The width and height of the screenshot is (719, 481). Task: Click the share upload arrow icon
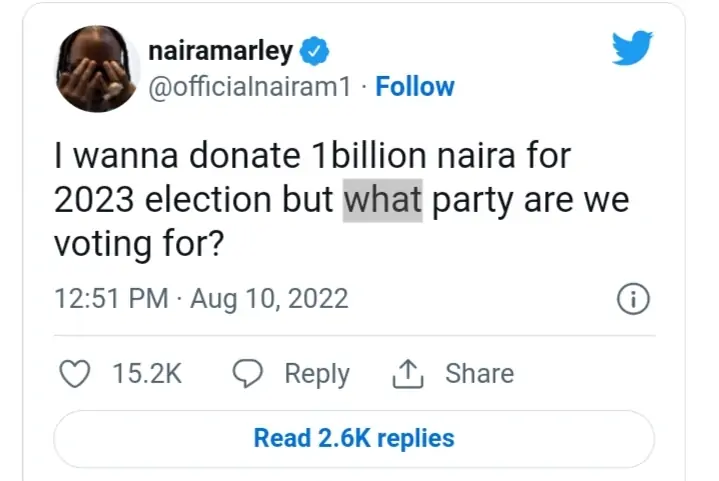tap(408, 374)
